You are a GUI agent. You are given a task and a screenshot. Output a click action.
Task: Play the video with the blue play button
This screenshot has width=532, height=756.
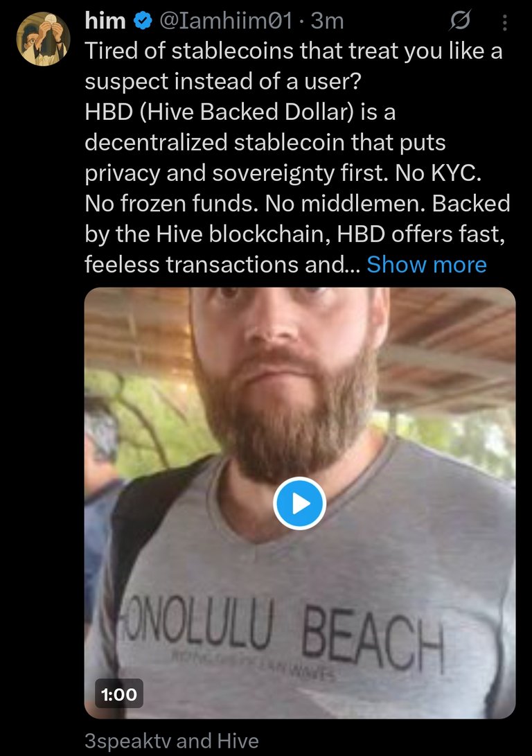300,503
